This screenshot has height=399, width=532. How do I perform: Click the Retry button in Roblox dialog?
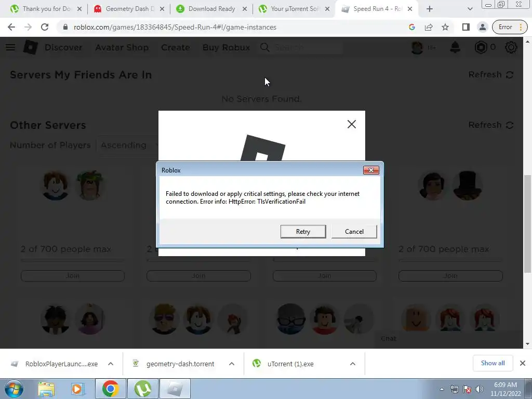303,231
